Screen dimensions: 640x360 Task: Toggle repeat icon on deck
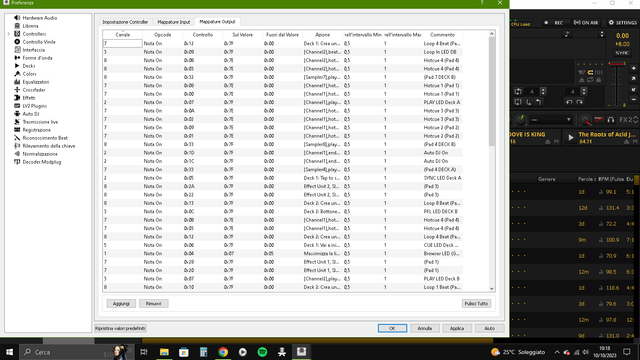pyautogui.click(x=590, y=80)
